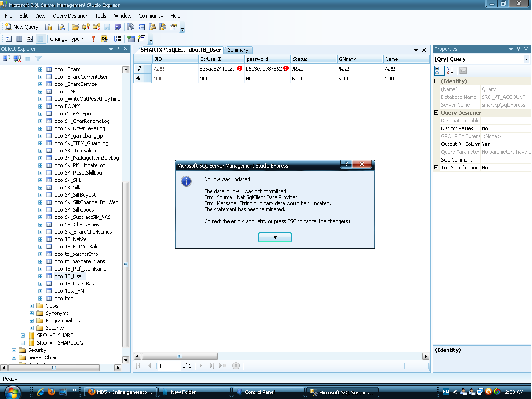The width and height of the screenshot is (532, 399).
Task: Click the dialog's help question mark button
Action: [346, 164]
